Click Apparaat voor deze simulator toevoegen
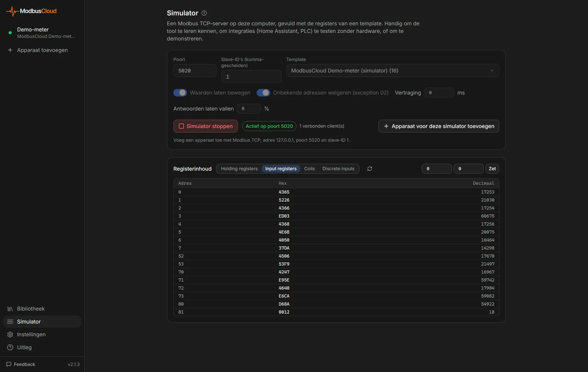This screenshot has height=372, width=588. pos(439,126)
